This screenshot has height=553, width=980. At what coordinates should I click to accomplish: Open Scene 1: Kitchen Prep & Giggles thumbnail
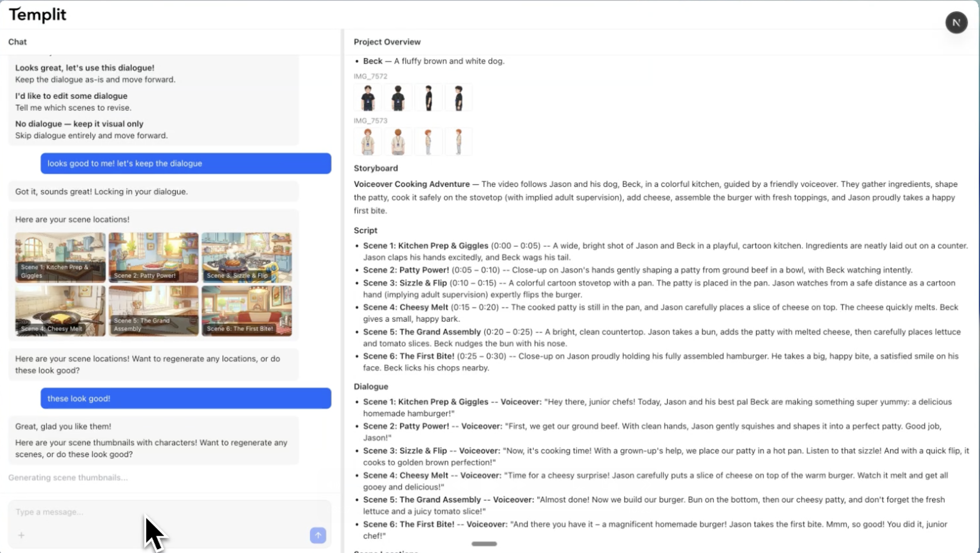click(x=60, y=257)
